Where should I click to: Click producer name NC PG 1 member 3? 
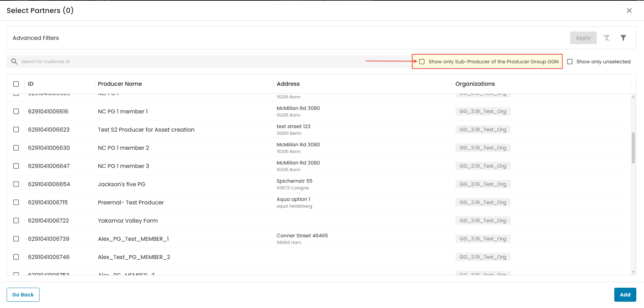tap(123, 166)
